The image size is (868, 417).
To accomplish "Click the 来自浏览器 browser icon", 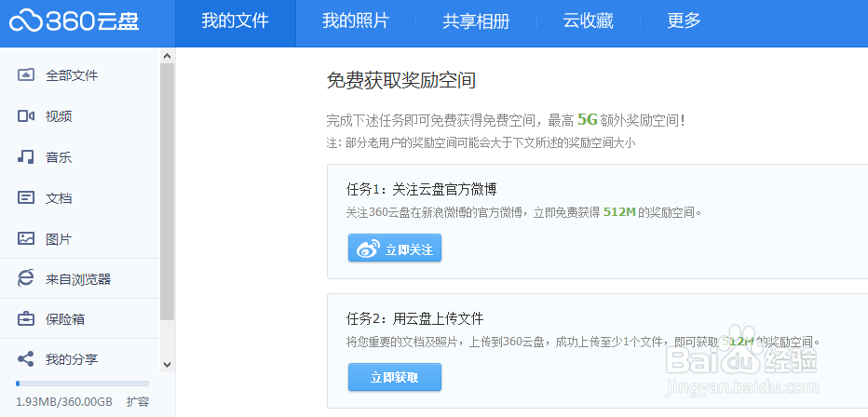I will (x=25, y=278).
